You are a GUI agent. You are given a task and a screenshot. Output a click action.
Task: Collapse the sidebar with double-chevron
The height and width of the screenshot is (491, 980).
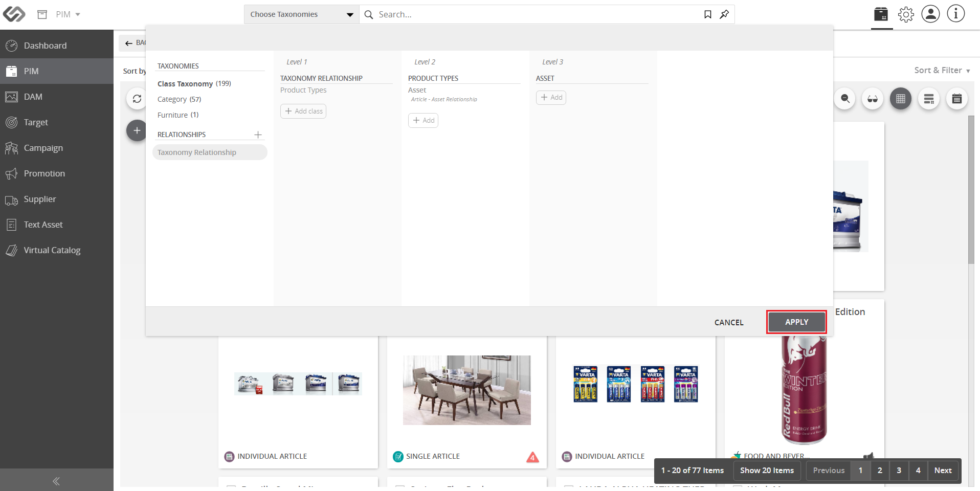[56, 481]
